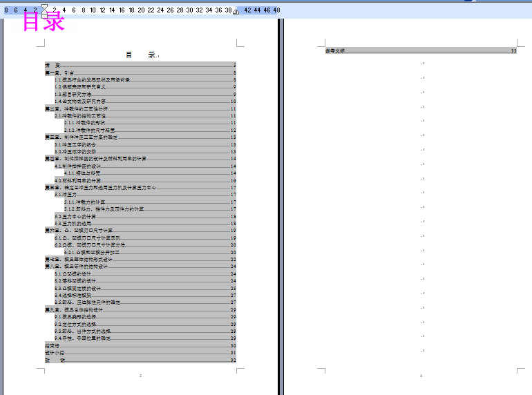Image resolution: width=532 pixels, height=395 pixels.
Task: Open contents entry 1.4 on page 10
Action: click(x=145, y=102)
